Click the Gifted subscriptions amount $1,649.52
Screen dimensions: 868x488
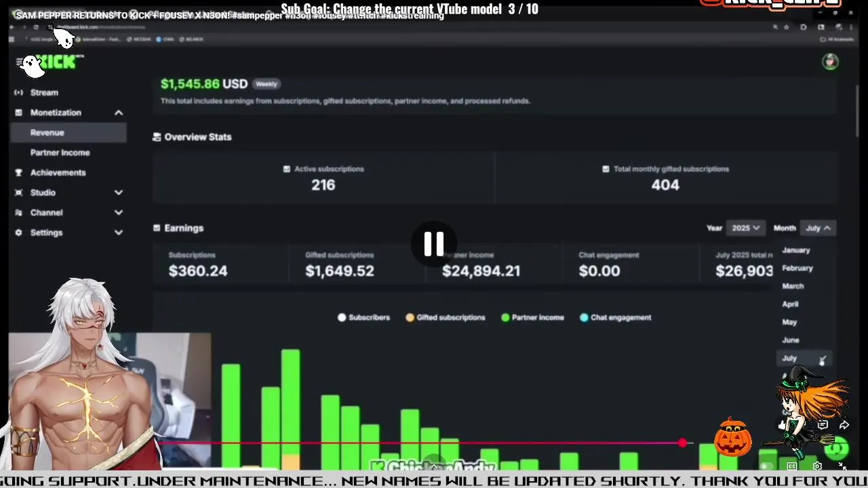(340, 271)
